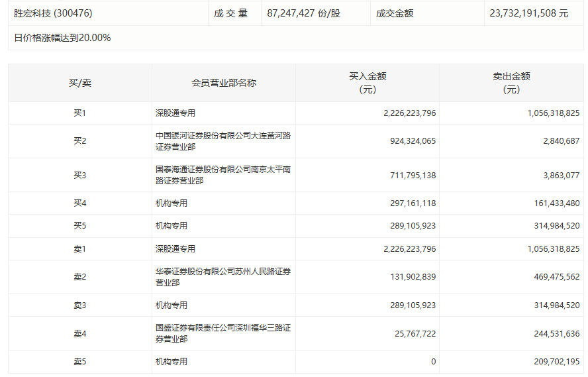Select the value 469,475,562

coord(557,277)
